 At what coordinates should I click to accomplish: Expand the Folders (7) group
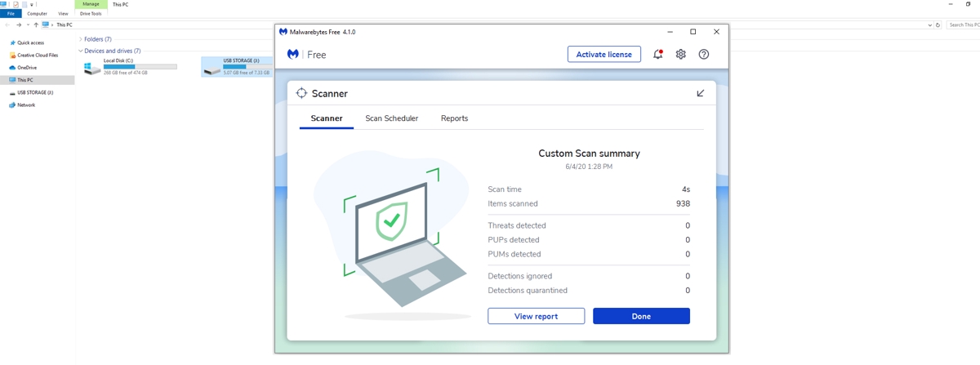click(81, 39)
